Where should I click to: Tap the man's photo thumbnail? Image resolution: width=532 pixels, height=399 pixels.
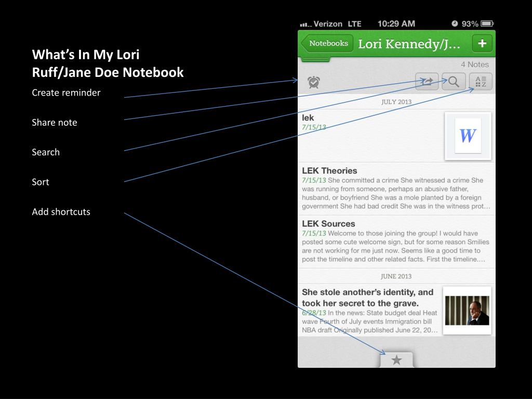pos(467,311)
